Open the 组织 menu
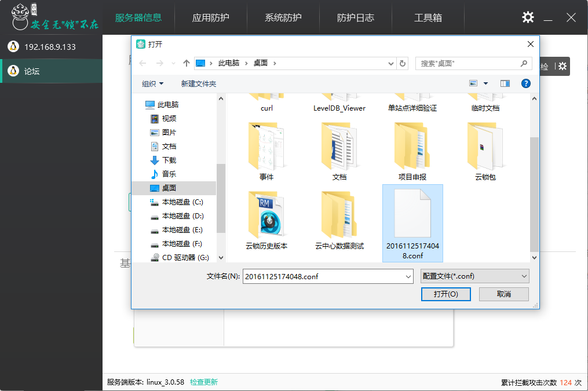588x391 pixels. point(152,83)
